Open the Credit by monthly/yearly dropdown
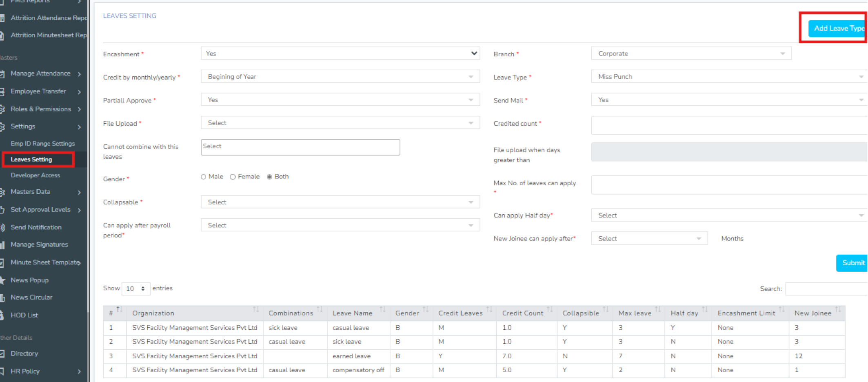Image resolution: width=868 pixels, height=382 pixels. 340,77
